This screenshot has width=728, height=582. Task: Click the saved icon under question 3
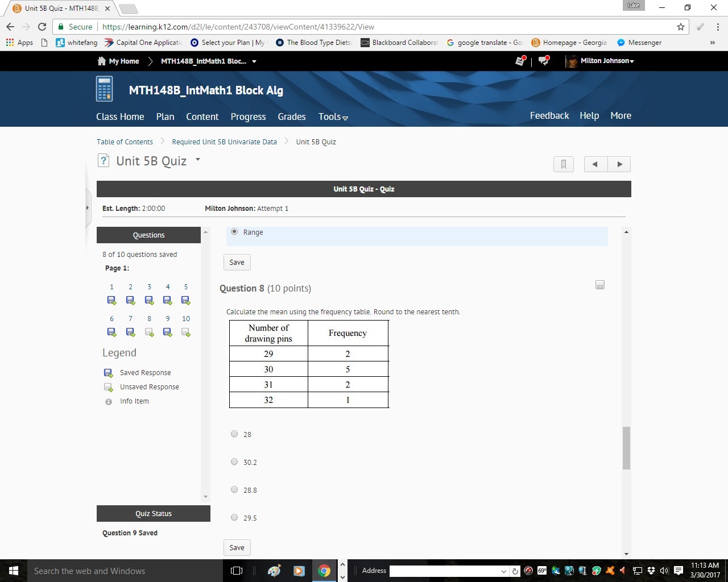[x=149, y=300]
